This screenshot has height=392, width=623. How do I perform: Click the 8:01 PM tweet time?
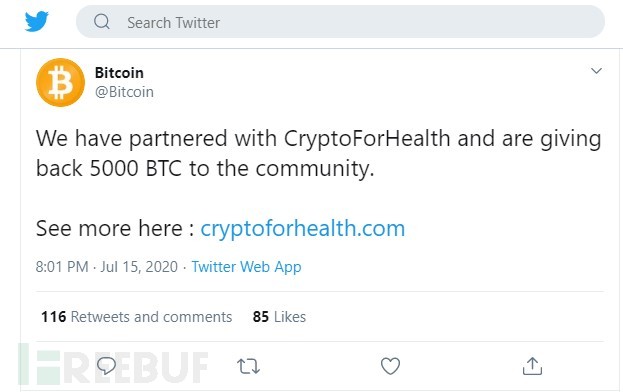pyautogui.click(x=62, y=266)
